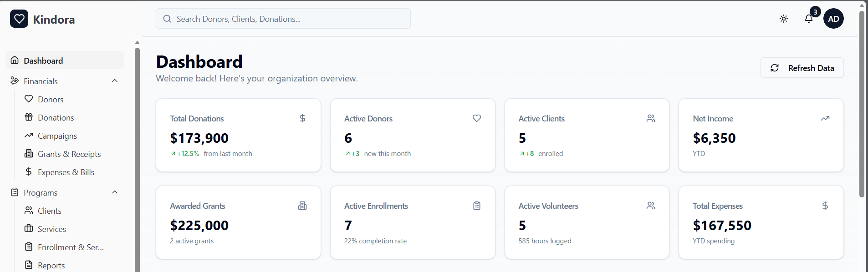Click the 22% completion rate text

tap(375, 241)
